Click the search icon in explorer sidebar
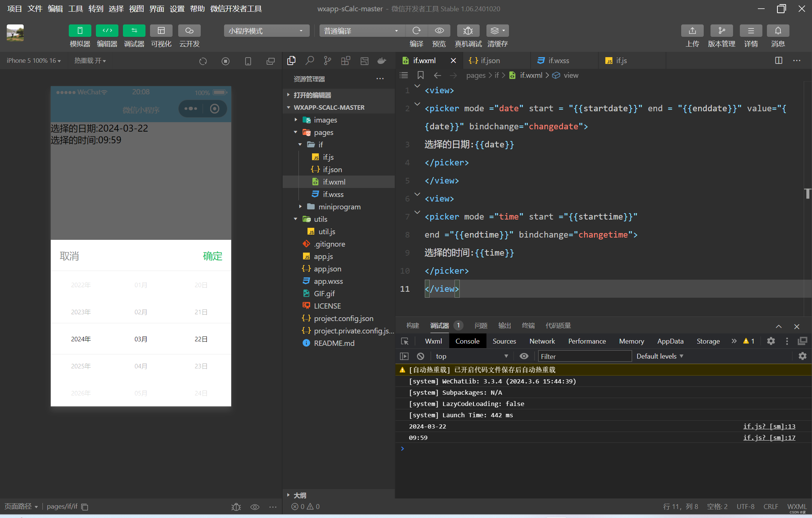This screenshot has width=812, height=518. coord(309,61)
